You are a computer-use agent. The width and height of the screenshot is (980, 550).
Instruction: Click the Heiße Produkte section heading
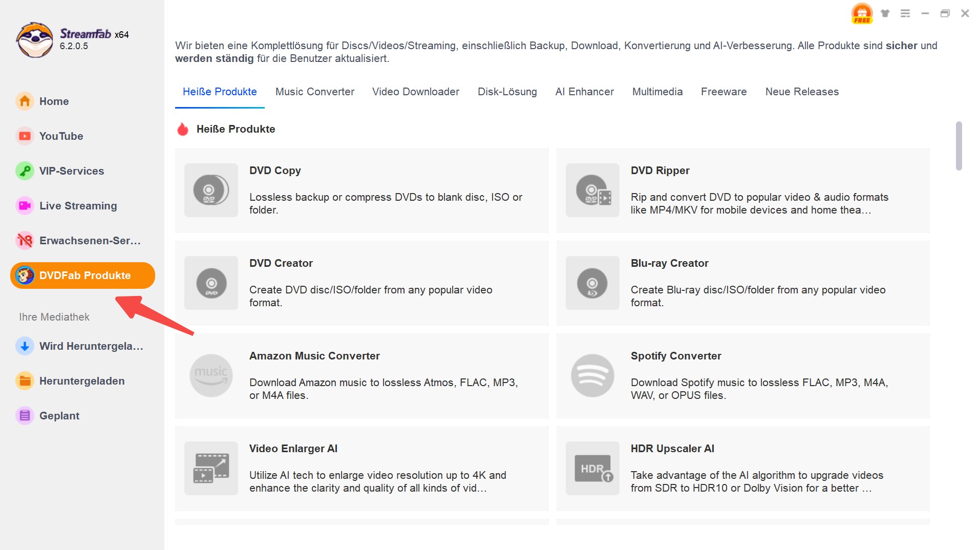[236, 129]
